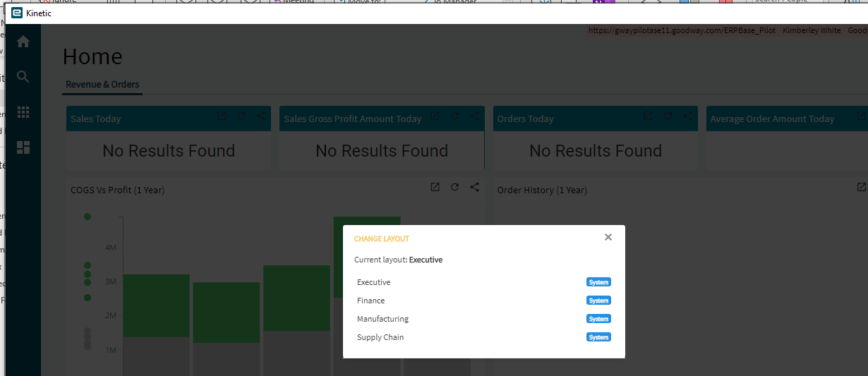
Task: Open the apps grid menu icon
Action: tap(23, 111)
